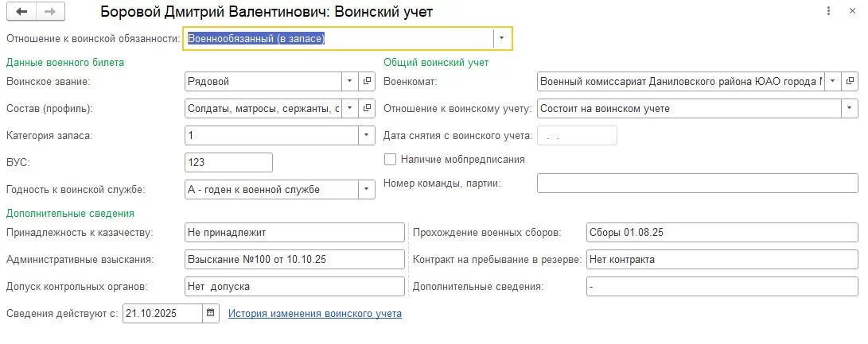Screen dimensions: 868x344
Task: Click the ВУС field containing 123
Action: (228, 163)
